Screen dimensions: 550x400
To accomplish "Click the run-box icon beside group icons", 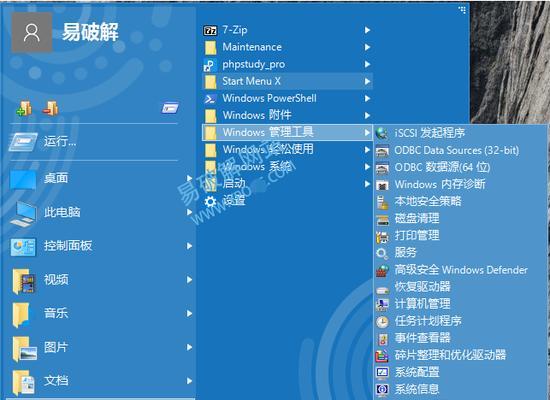I will click(x=170, y=108).
